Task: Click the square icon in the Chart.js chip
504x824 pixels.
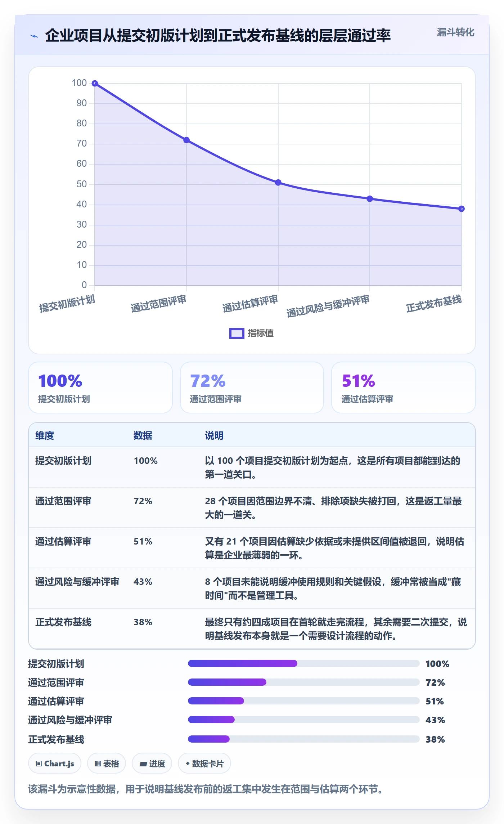Action: tap(39, 763)
